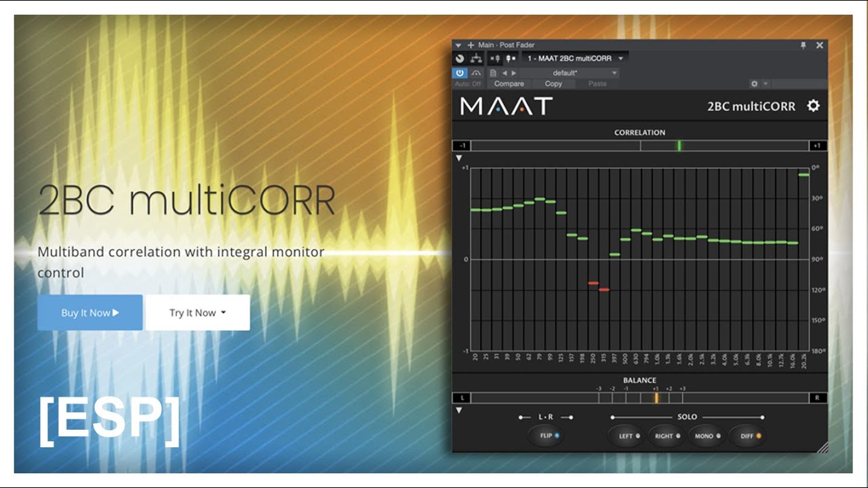The image size is (868, 488).
Task: Disable DIFF solo monitoring
Action: click(x=747, y=436)
